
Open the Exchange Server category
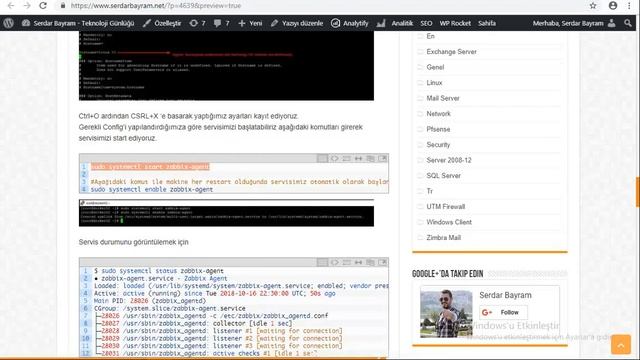(x=451, y=52)
